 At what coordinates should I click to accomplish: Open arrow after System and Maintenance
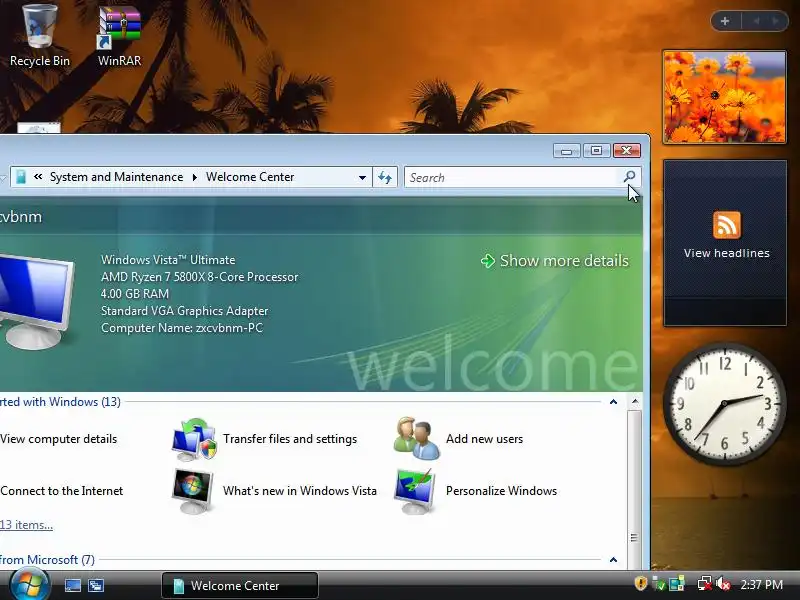tap(194, 177)
